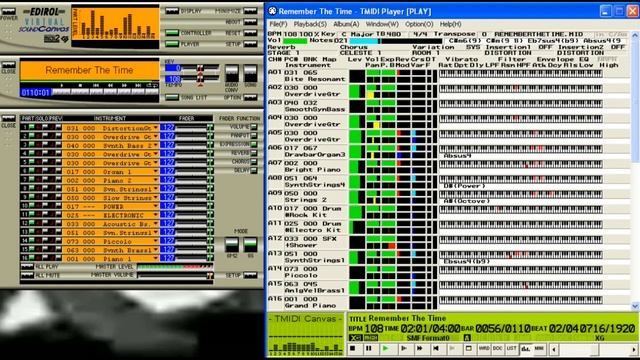Viewport: 640px width, 360px height.
Task: Stop playback in TMIDI Player
Action: (353, 349)
